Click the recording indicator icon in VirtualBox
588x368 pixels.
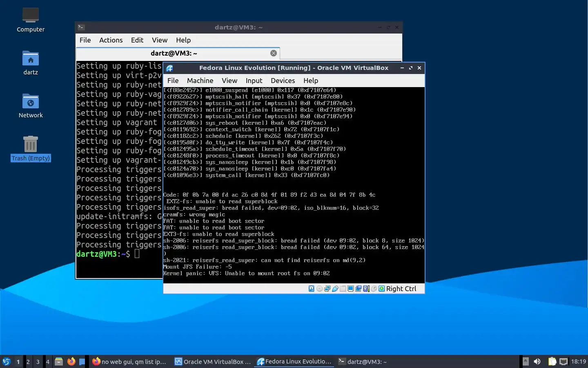(358, 289)
